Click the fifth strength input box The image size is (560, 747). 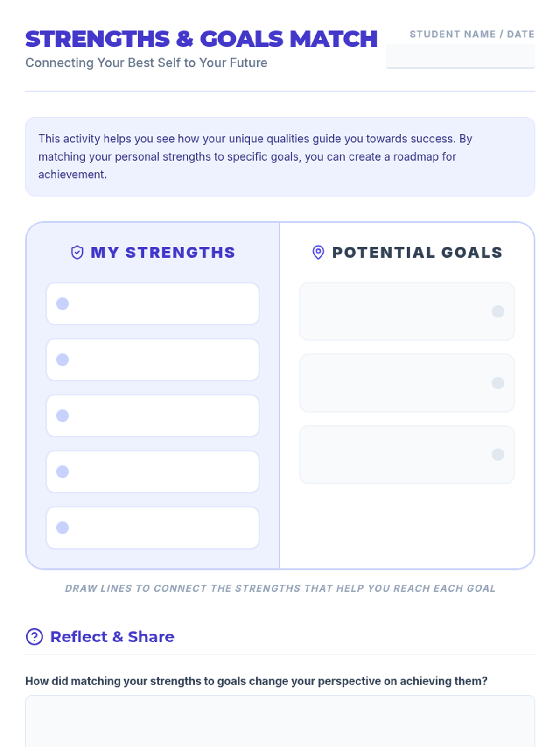[159, 528]
